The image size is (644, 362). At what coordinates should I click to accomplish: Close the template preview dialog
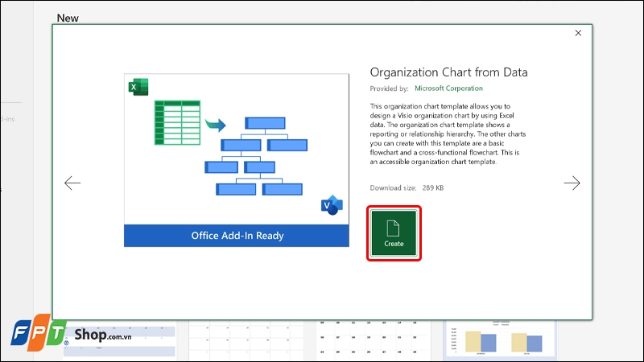click(578, 33)
